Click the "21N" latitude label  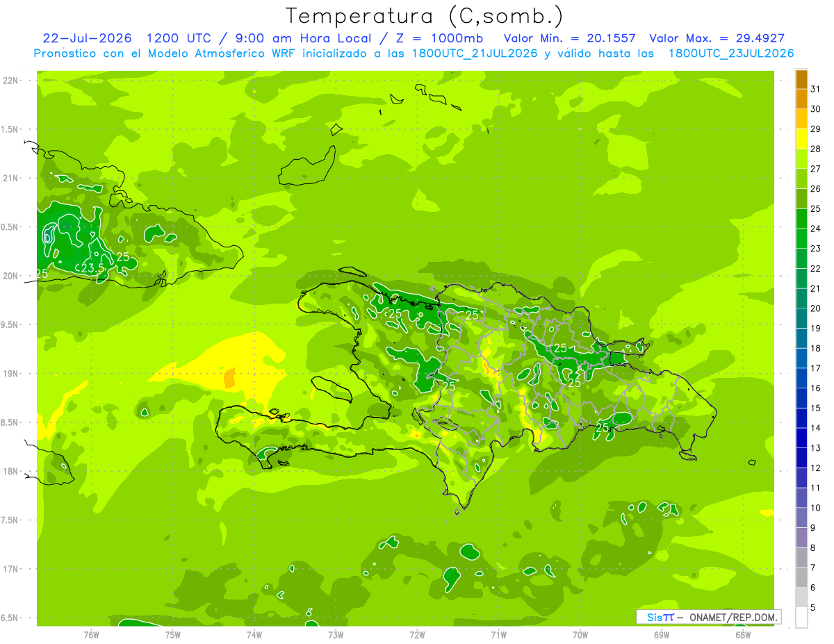coord(10,178)
